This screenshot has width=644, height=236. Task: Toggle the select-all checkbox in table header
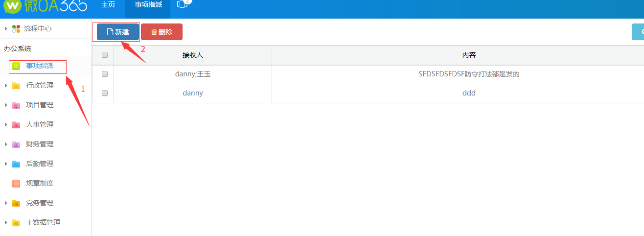104,55
